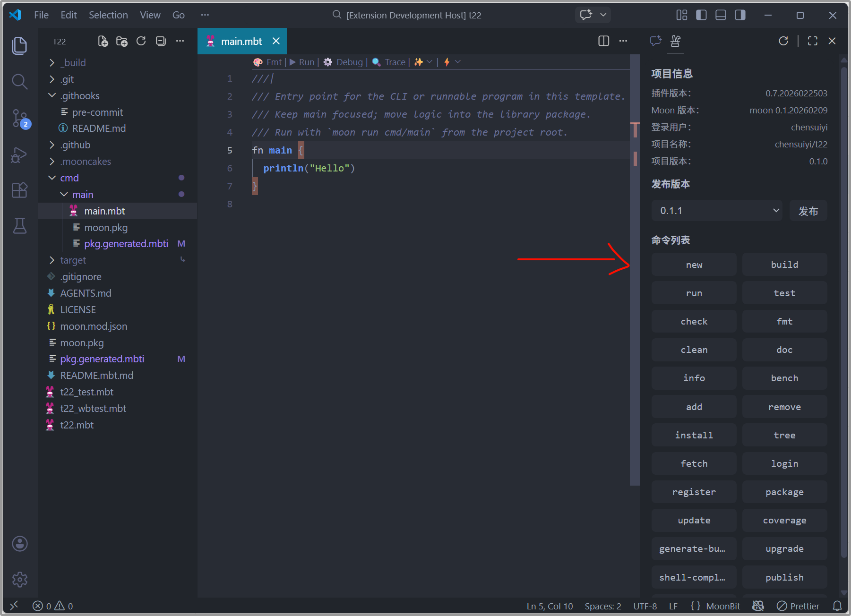Open the overflow menu ellipsis in menu bar
Image resolution: width=851 pixels, height=616 pixels.
click(205, 15)
